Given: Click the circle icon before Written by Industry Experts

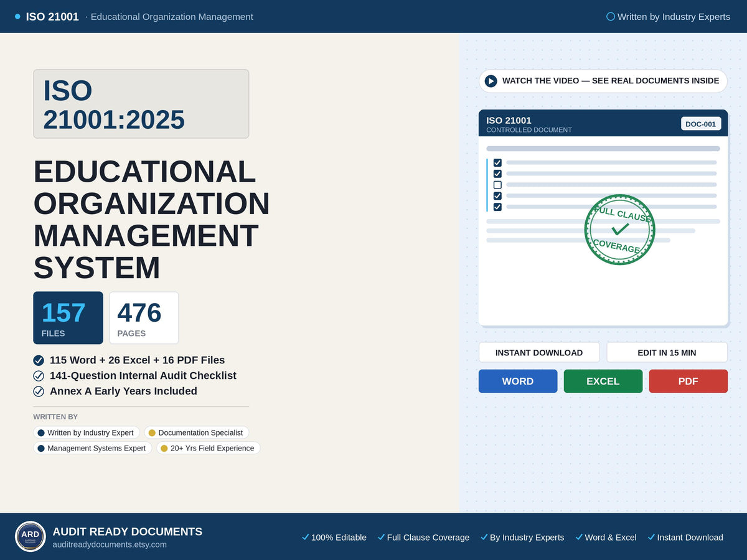Looking at the screenshot, I should [611, 17].
